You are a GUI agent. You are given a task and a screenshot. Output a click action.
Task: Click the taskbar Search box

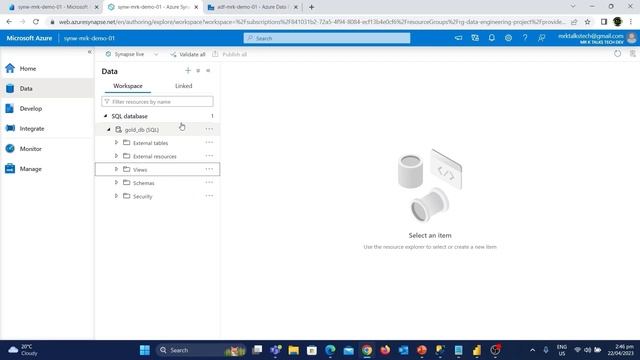click(200, 350)
